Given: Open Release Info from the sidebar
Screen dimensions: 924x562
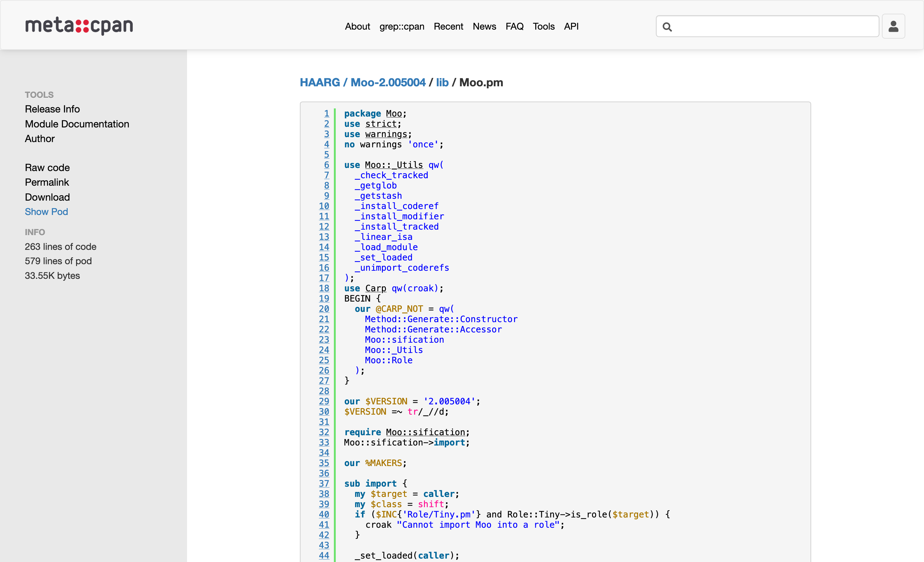Looking at the screenshot, I should (x=52, y=109).
